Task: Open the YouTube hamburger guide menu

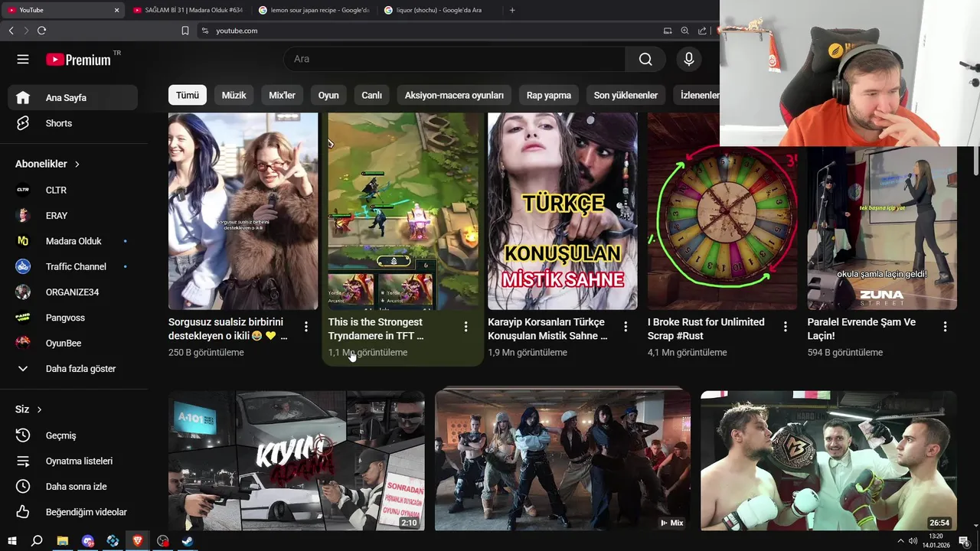Action: point(23,59)
